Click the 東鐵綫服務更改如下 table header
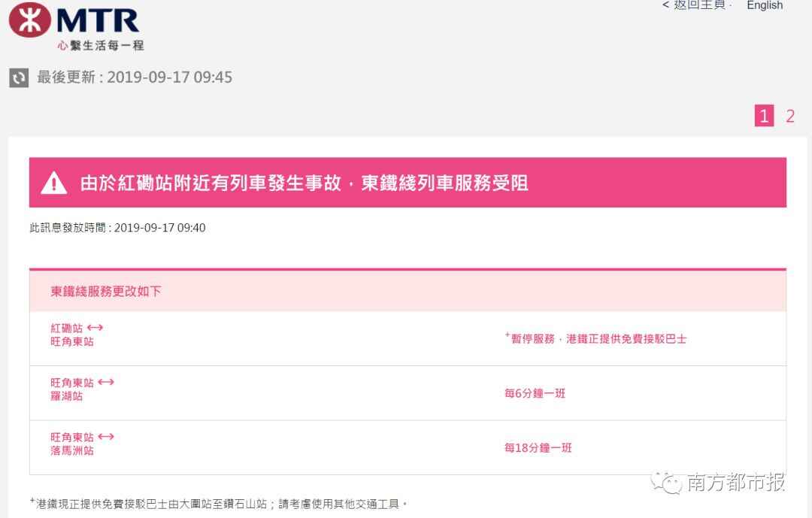This screenshot has width=812, height=518. pyautogui.click(x=106, y=291)
